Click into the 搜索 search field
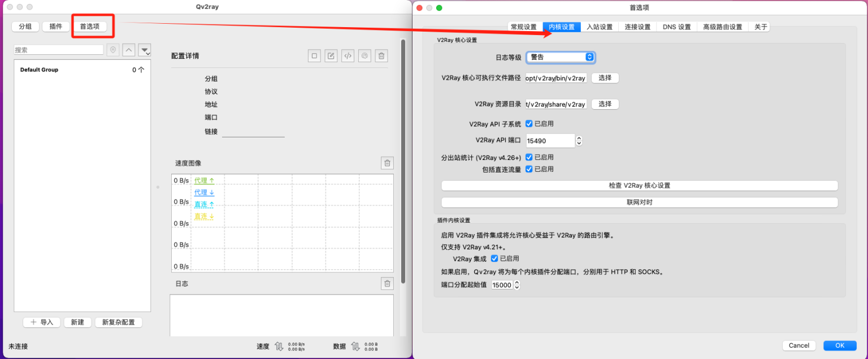This screenshot has width=868, height=359. pyautogui.click(x=58, y=50)
